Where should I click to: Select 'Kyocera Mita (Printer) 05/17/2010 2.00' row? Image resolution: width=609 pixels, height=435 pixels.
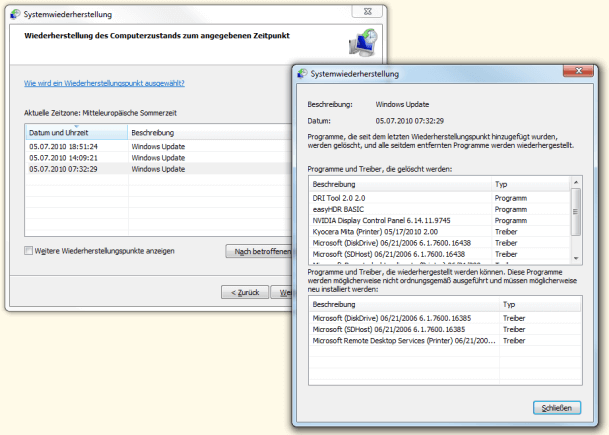(x=440, y=232)
